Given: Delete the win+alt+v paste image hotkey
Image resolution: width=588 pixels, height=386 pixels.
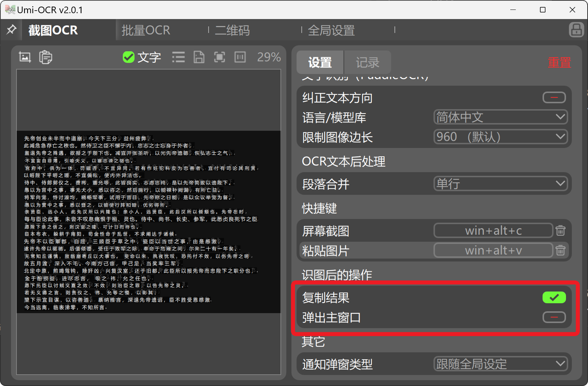Looking at the screenshot, I should [x=561, y=250].
